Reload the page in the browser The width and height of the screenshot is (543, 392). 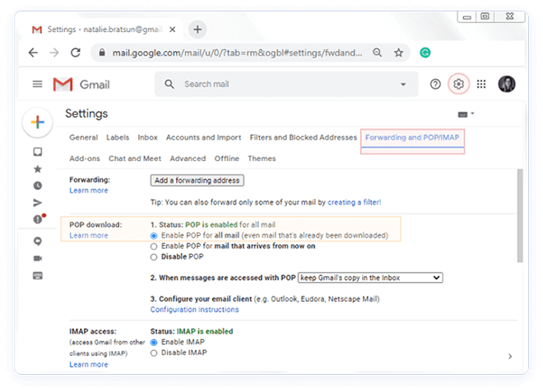75,52
